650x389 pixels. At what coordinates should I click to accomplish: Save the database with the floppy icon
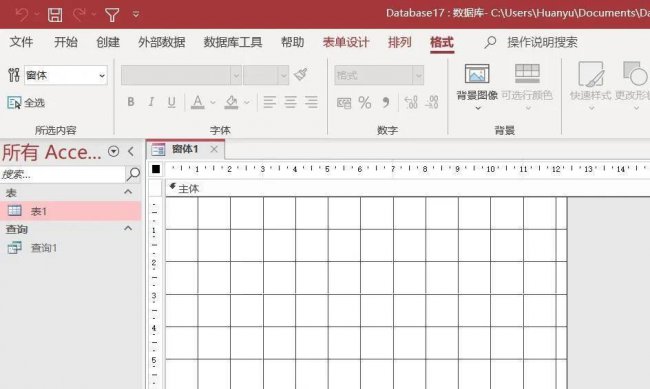coord(55,15)
